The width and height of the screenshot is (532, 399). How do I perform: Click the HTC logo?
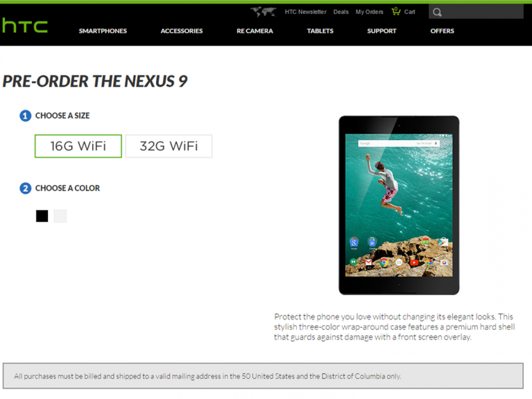24,26
